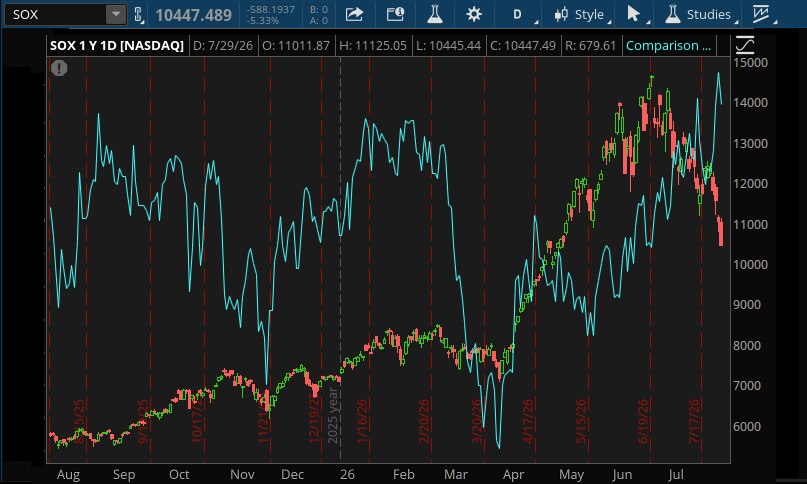Click the 26 year label on time axis
The width and height of the screenshot is (807, 484).
coord(347,475)
